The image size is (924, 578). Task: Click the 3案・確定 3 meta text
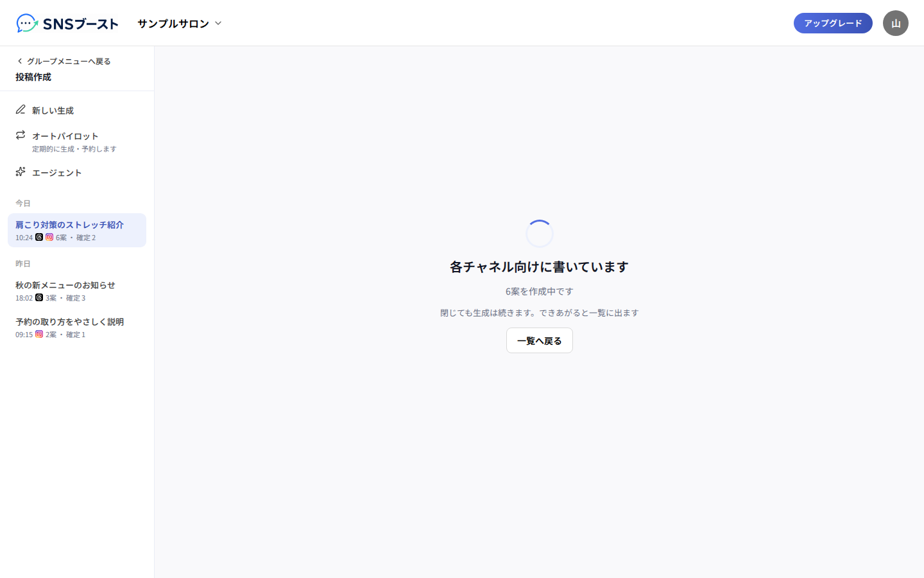point(65,298)
